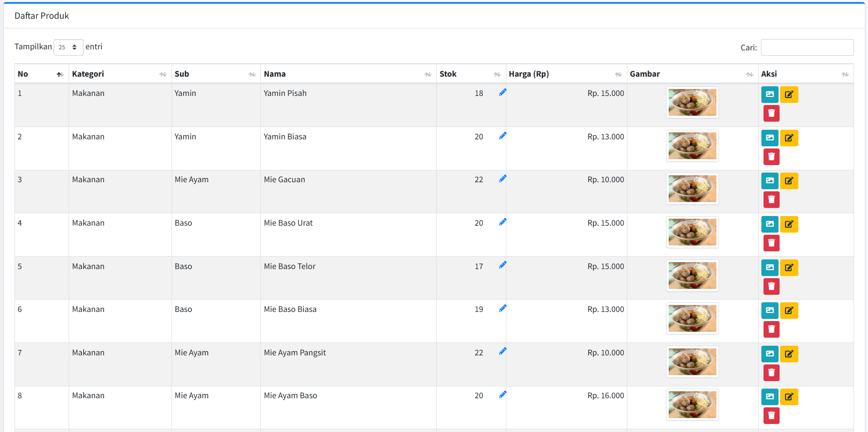The image size is (868, 432).
Task: Sort table by Kategori column
Action: 119,74
